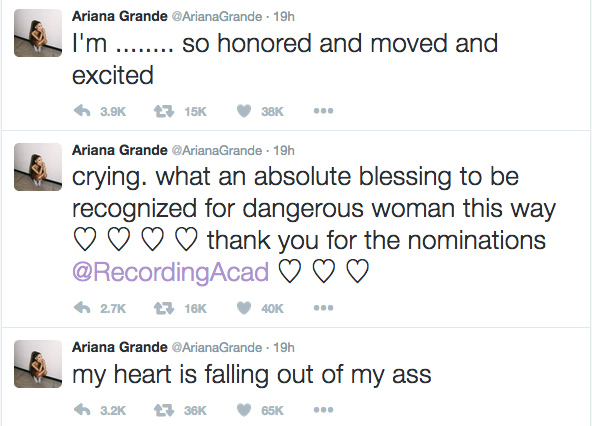Open more options on the dangerous woman tweet
This screenshot has height=426, width=592.
click(324, 308)
